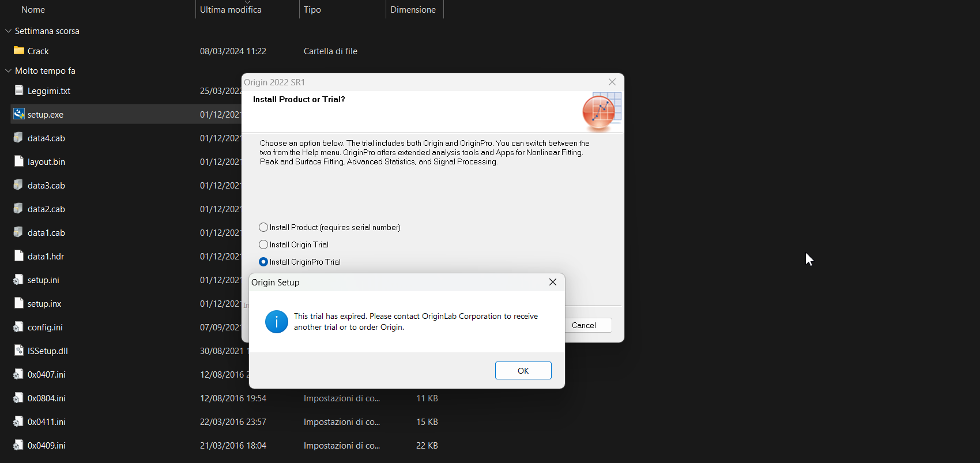Viewport: 980px width, 463px height.
Task: Click the 15 KB size value
Action: point(427,422)
